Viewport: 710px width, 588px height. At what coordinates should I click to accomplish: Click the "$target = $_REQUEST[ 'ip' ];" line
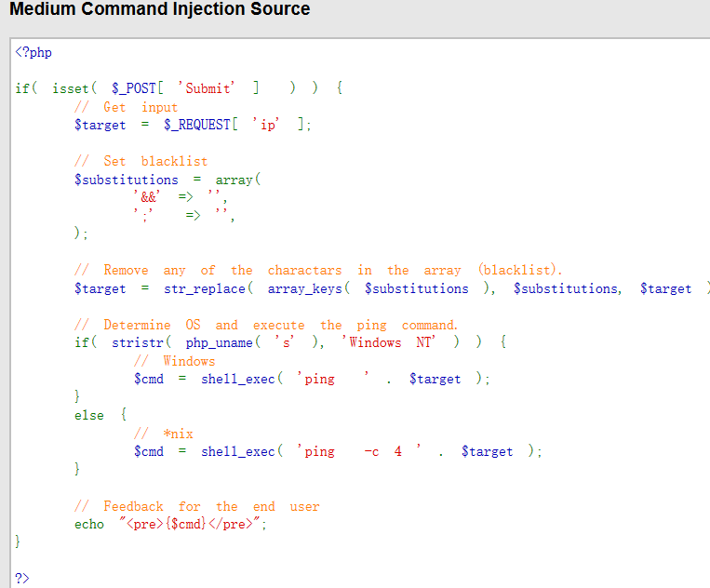click(193, 125)
